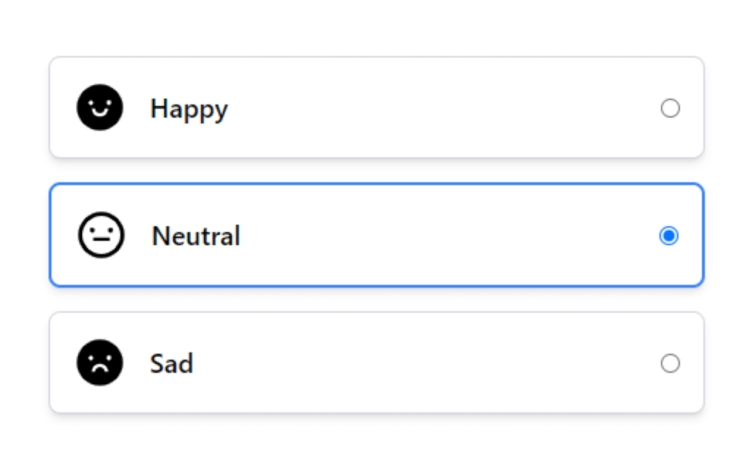Image resolution: width=750 pixels, height=469 pixels.
Task: Click the outlined neutral face icon
Action: pos(101,235)
